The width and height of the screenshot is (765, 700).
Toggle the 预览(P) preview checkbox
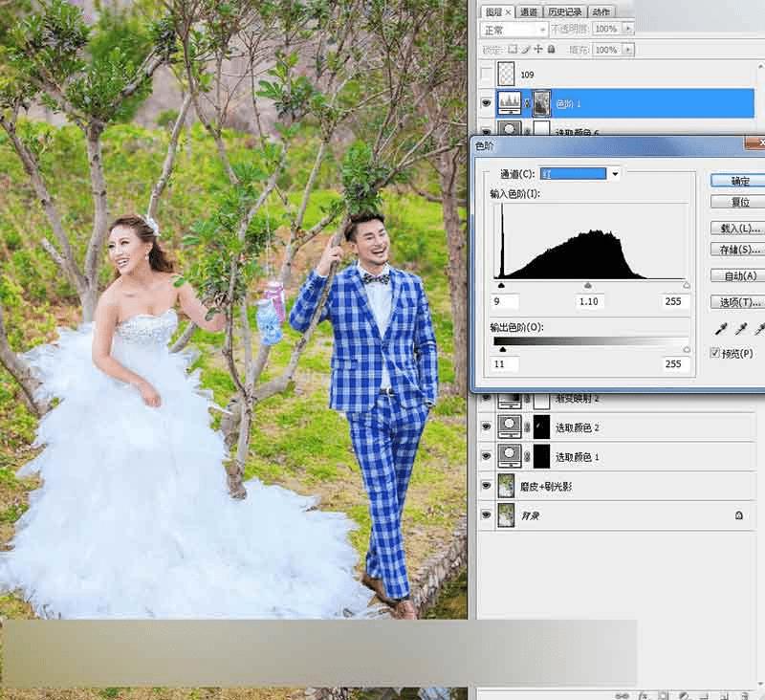pos(715,353)
